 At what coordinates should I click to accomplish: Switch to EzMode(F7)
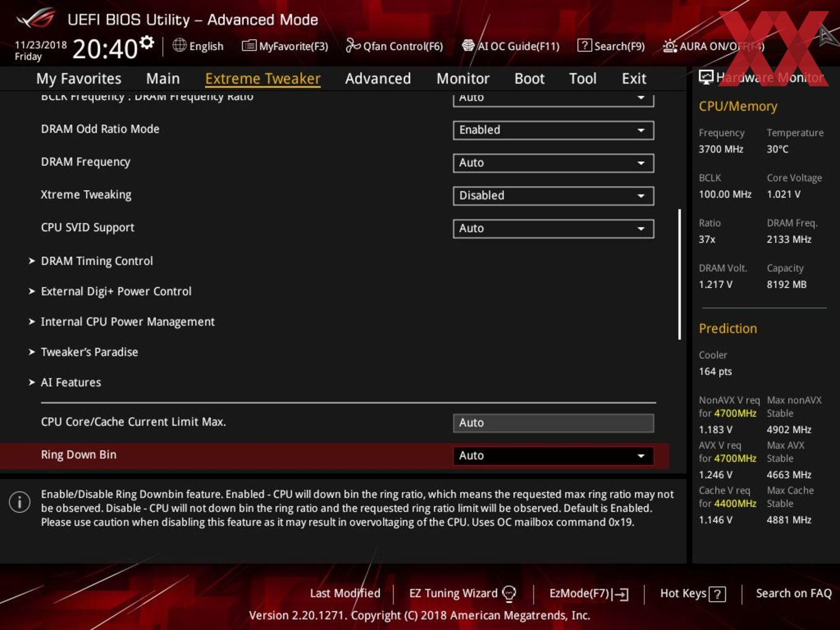click(x=589, y=594)
